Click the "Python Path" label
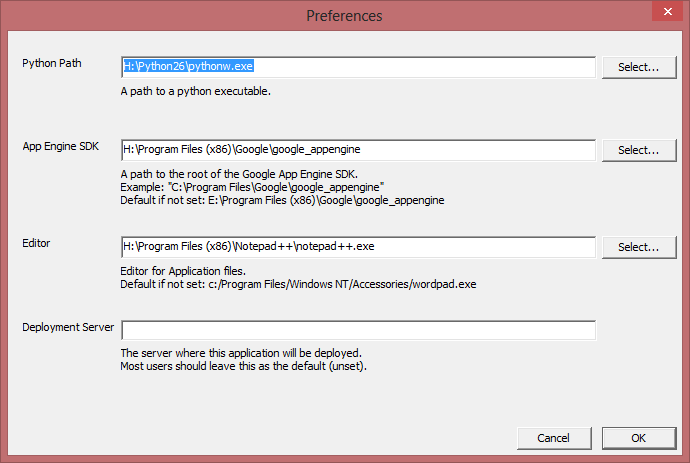The width and height of the screenshot is (690, 463). tap(52, 63)
